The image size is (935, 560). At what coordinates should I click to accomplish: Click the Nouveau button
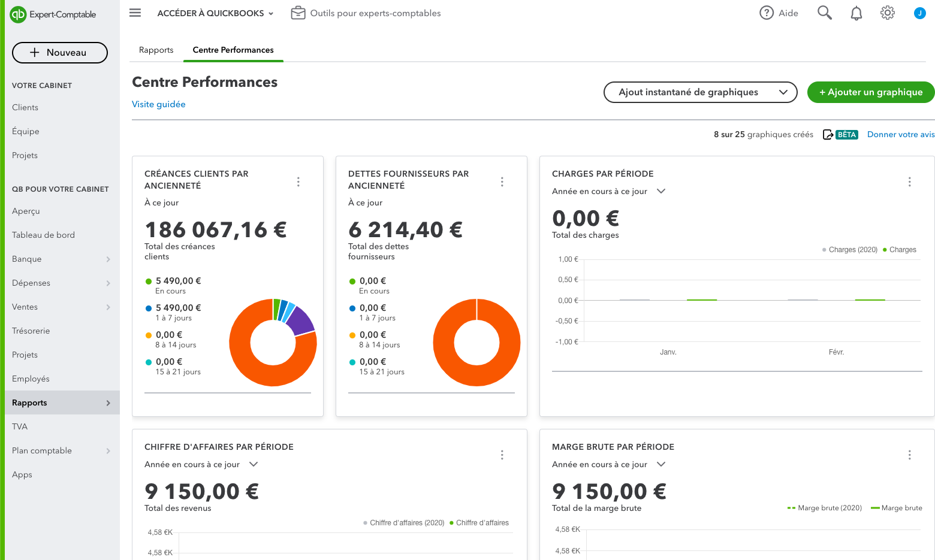coord(60,53)
